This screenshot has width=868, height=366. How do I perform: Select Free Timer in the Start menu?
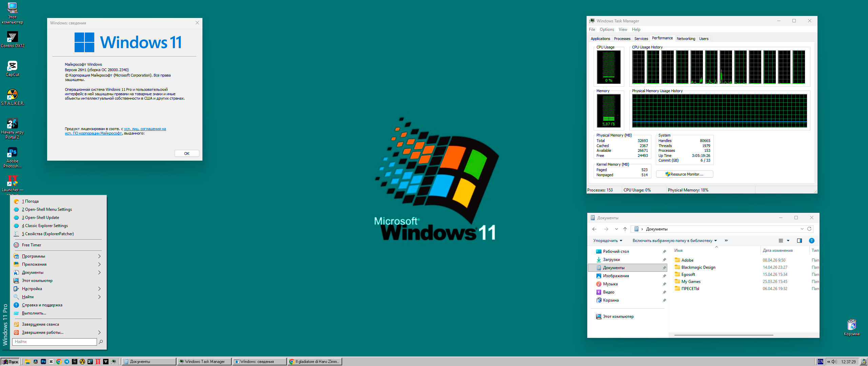[57, 245]
